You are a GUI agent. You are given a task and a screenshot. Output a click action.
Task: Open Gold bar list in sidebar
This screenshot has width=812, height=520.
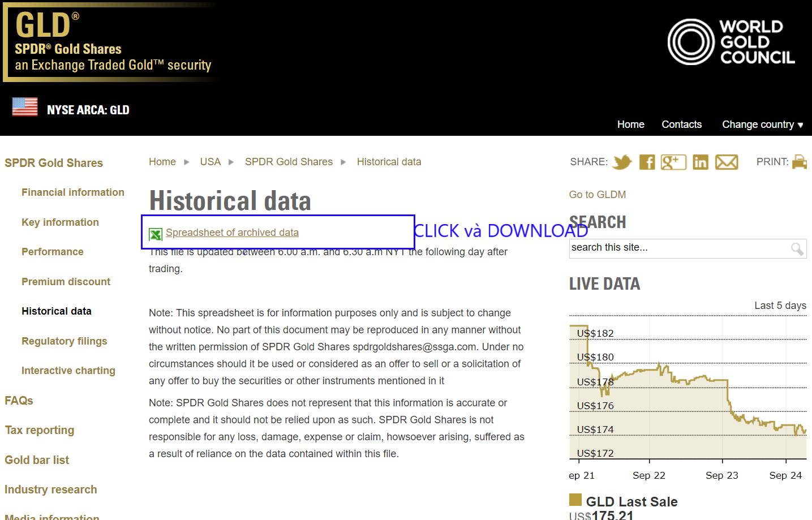pos(37,460)
